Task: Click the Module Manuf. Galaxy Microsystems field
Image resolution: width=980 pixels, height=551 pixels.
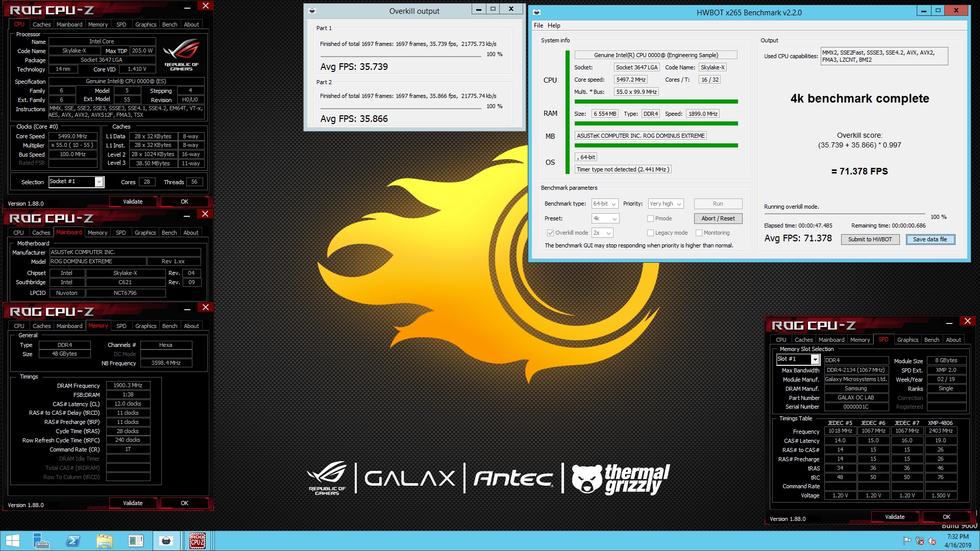Action: (x=855, y=380)
